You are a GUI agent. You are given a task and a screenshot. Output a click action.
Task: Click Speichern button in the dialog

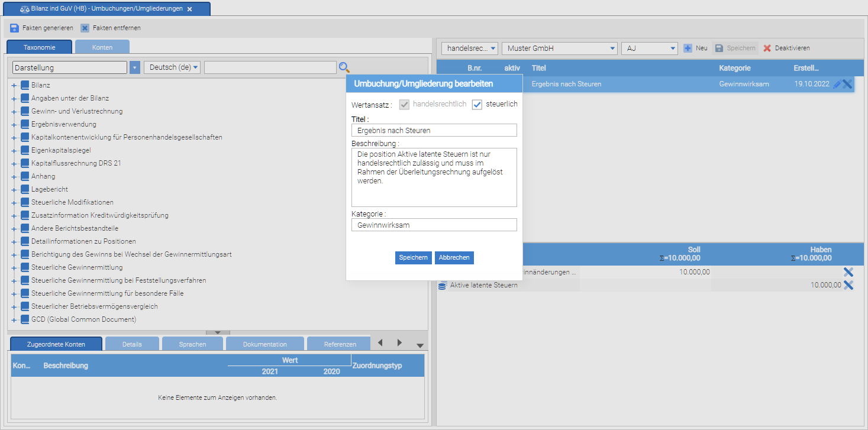coord(413,258)
